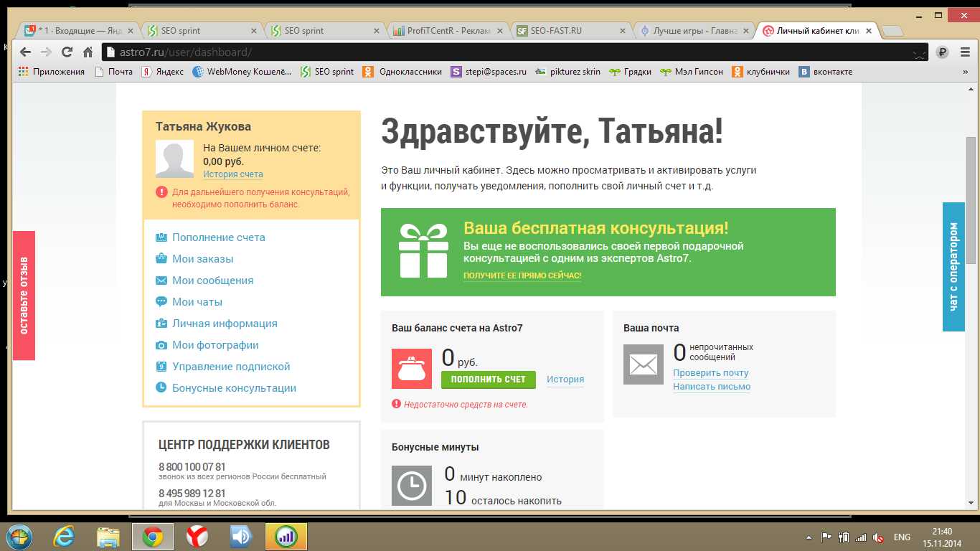Click the user avatar of Татьяна Жукова

174,159
